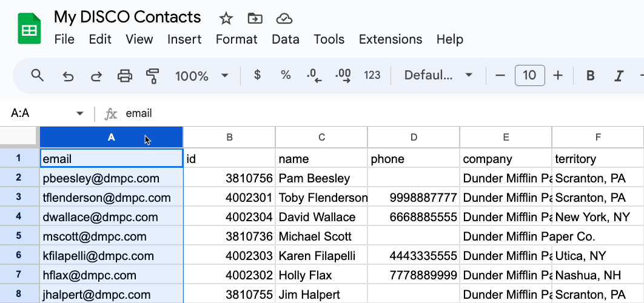Click the My DISCO Contacts title
The height and width of the screenshot is (303, 644).
127,17
